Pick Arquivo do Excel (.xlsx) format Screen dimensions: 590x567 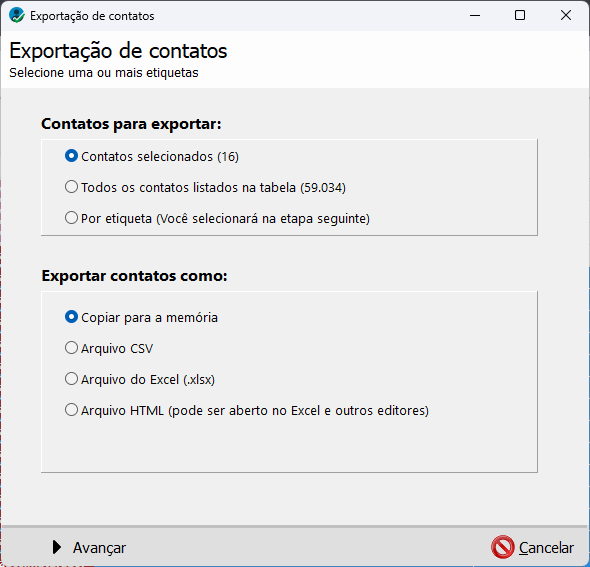pos(140,379)
